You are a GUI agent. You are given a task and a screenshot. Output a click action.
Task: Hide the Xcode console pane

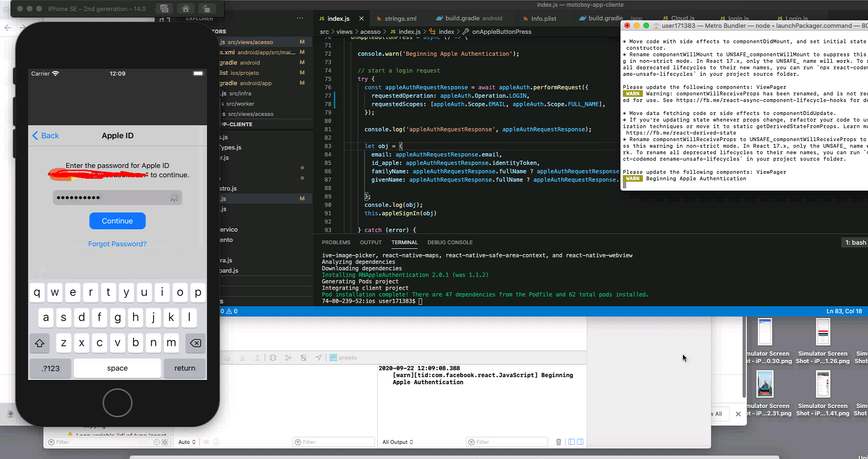pos(580,442)
